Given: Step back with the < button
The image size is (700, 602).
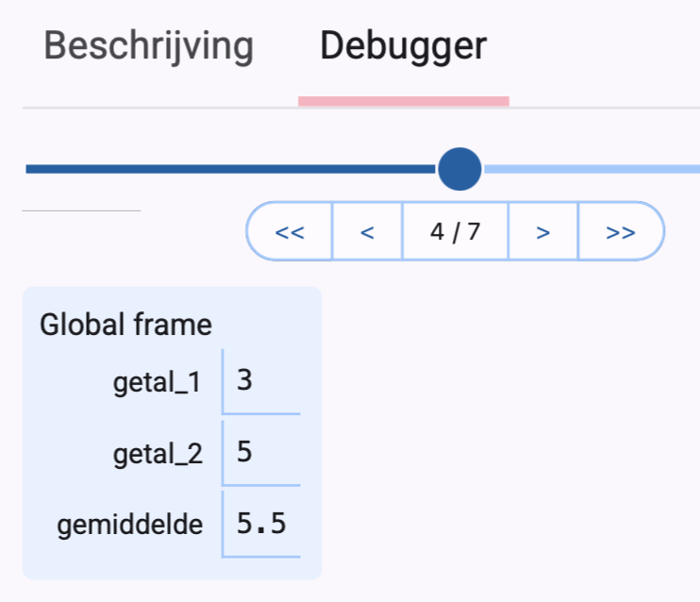Looking at the screenshot, I should pos(367,231).
